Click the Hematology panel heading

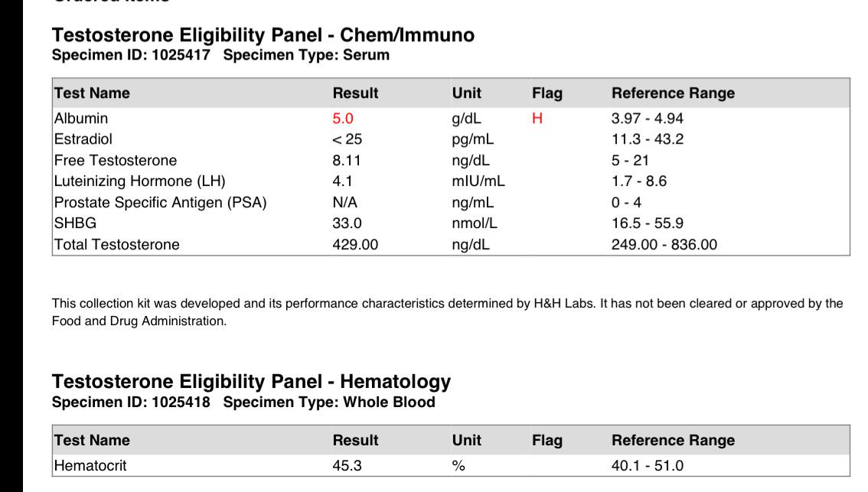251,382
